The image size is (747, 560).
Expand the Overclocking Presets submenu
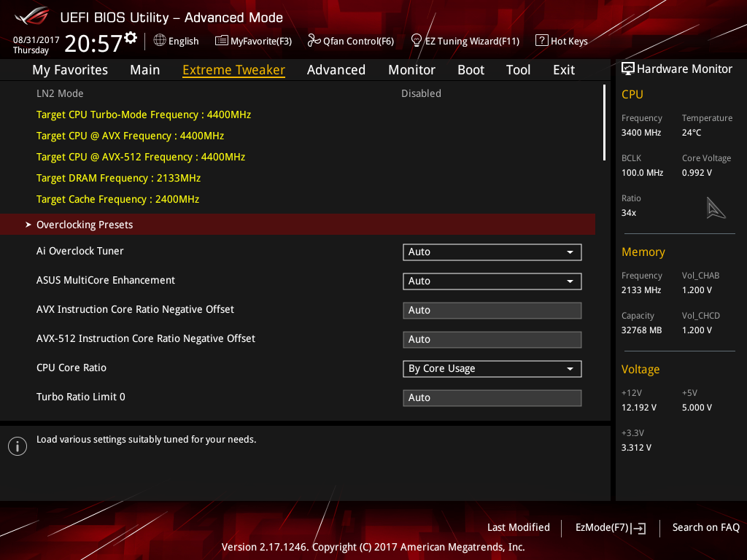[x=85, y=225]
